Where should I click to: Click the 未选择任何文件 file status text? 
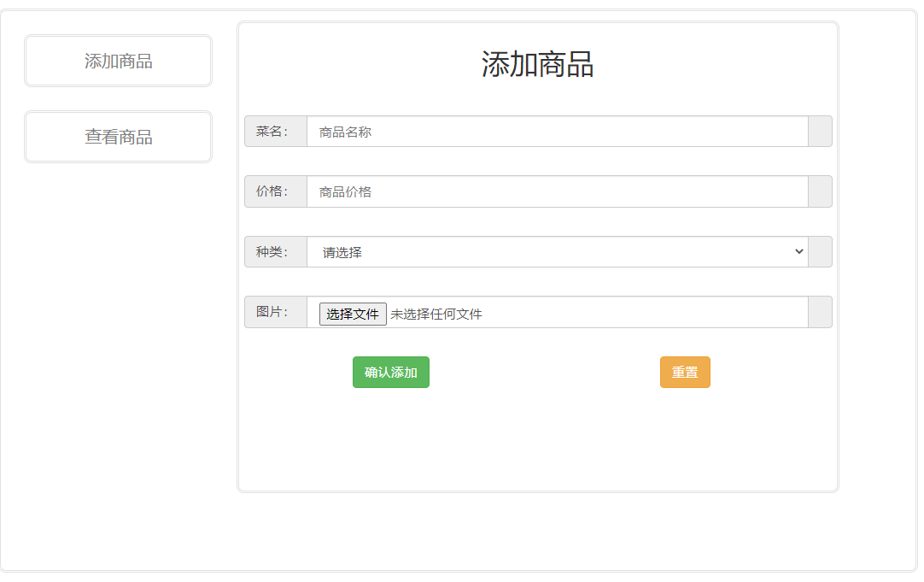click(x=436, y=315)
